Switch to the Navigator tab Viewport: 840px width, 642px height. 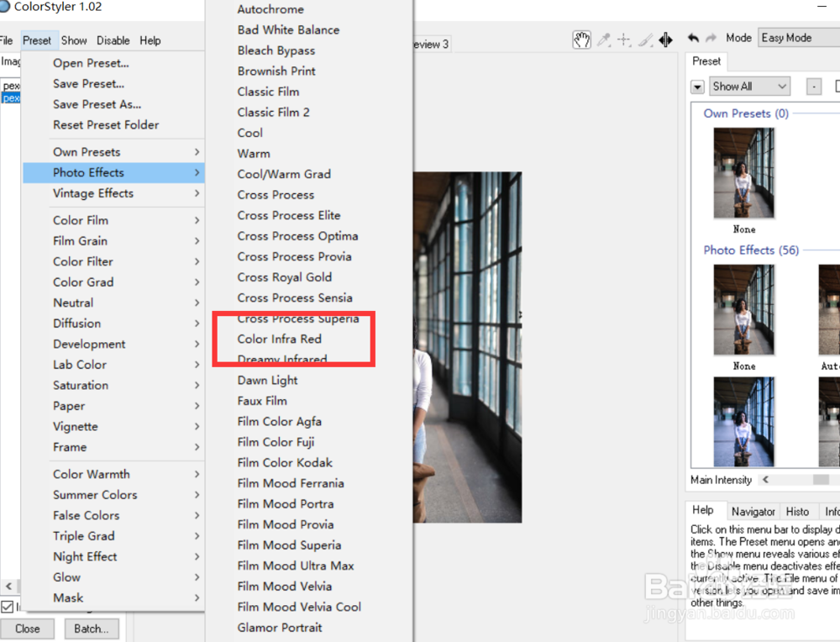[753, 512]
